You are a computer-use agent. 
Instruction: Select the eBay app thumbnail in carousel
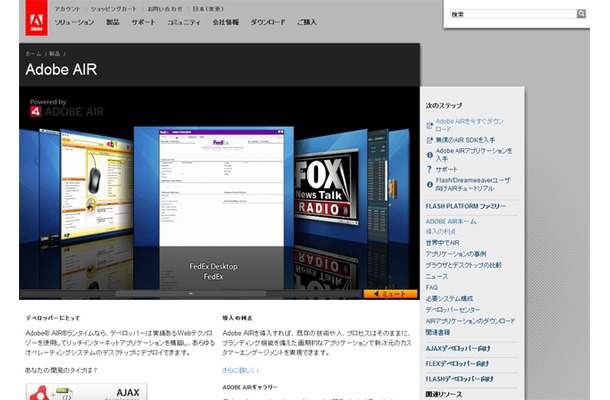point(96,185)
